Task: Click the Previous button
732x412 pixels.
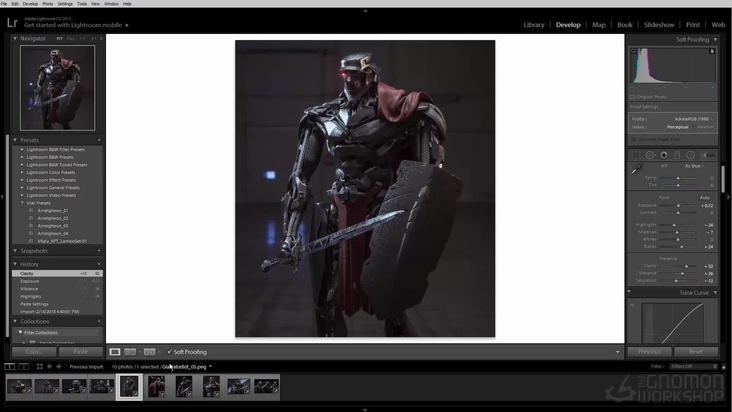Action: point(649,352)
